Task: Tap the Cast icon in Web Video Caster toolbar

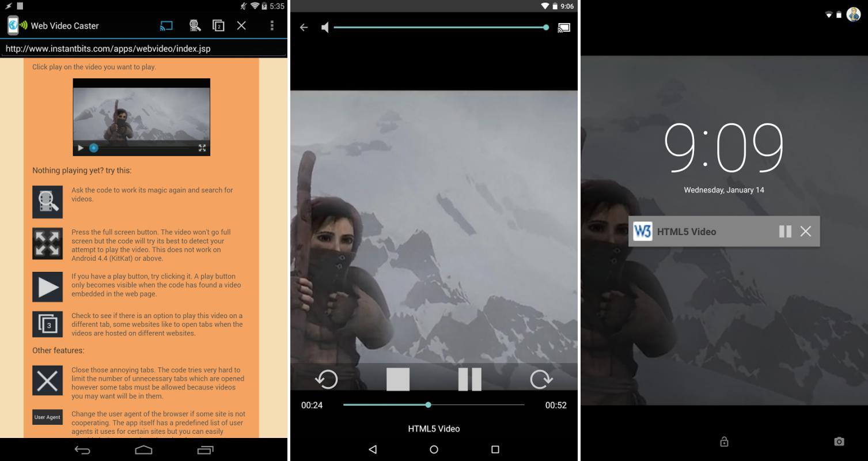Action: pyautogui.click(x=166, y=26)
